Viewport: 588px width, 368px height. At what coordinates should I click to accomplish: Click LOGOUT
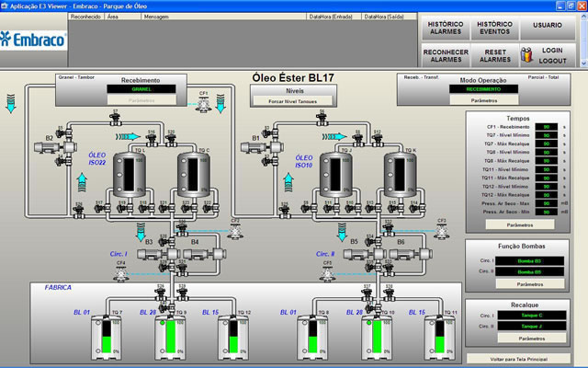click(552, 61)
